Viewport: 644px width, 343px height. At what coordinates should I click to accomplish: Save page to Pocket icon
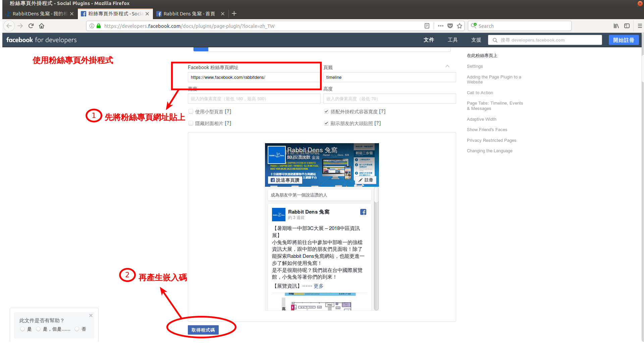tap(450, 26)
